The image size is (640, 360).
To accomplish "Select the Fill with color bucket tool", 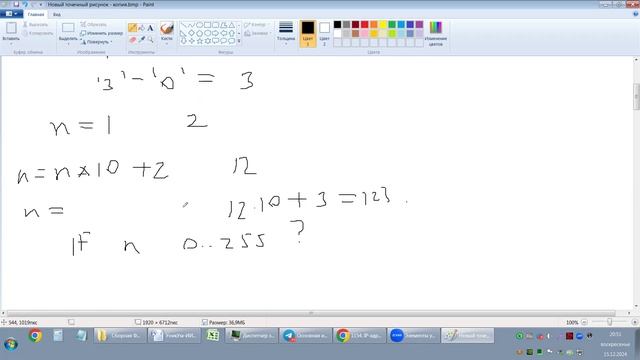I will pos(141,28).
